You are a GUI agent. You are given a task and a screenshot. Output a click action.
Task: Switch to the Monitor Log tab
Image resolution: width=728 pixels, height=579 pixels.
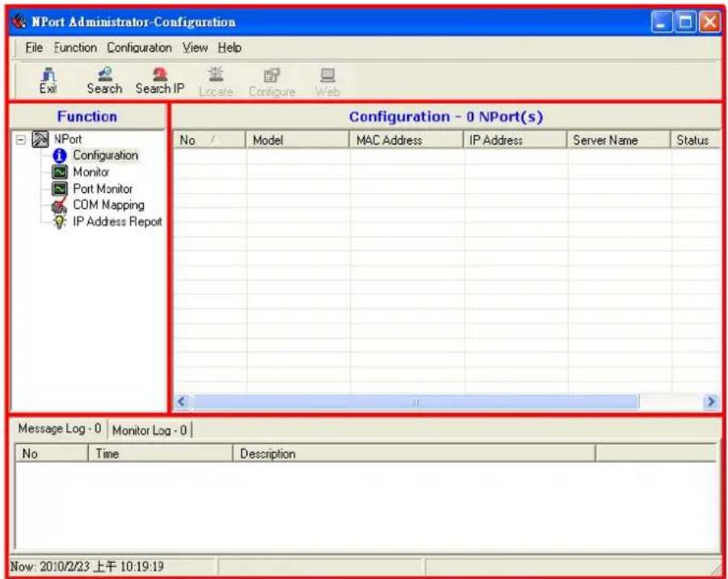coord(149,430)
